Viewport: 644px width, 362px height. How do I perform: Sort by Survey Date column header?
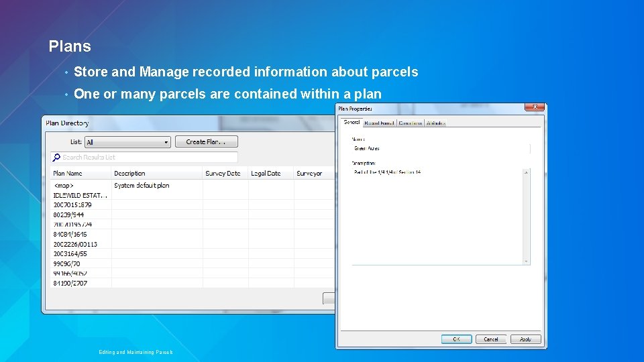click(225, 173)
